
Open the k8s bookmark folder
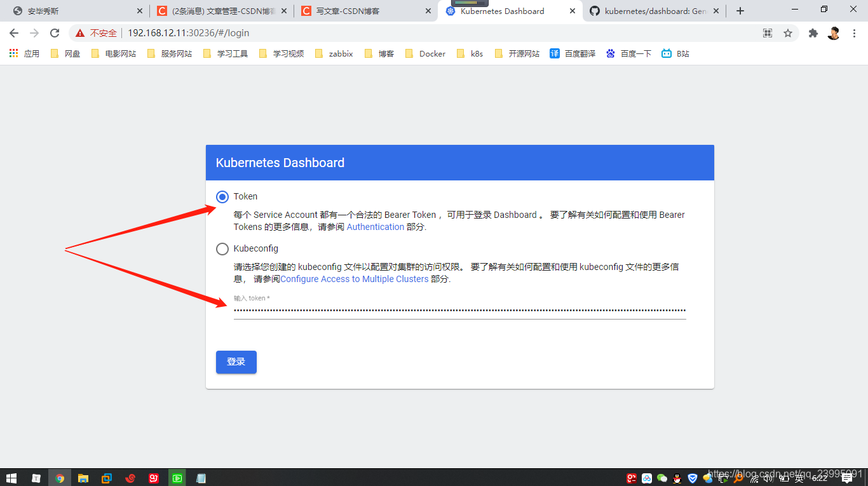pos(470,53)
